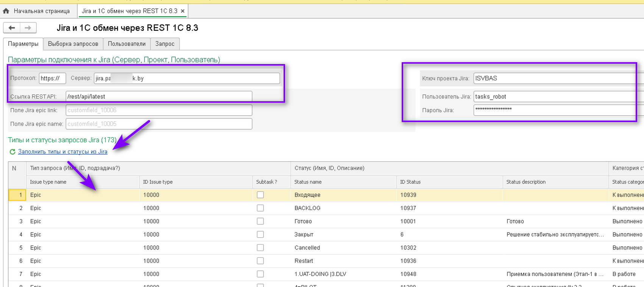Select row number 5 cell
644x287 pixels.
[17, 248]
